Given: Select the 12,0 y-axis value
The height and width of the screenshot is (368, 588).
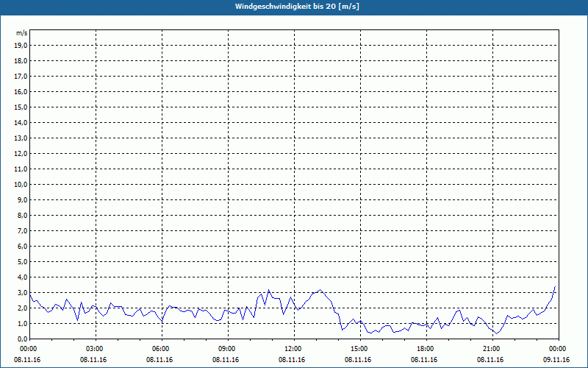Looking at the screenshot, I should 21,153.
